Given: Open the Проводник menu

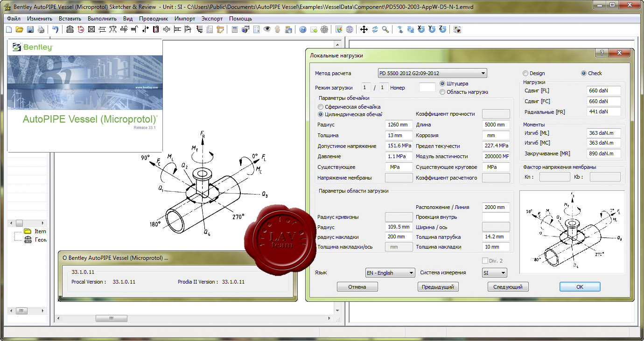Looking at the screenshot, I should pyautogui.click(x=153, y=19).
